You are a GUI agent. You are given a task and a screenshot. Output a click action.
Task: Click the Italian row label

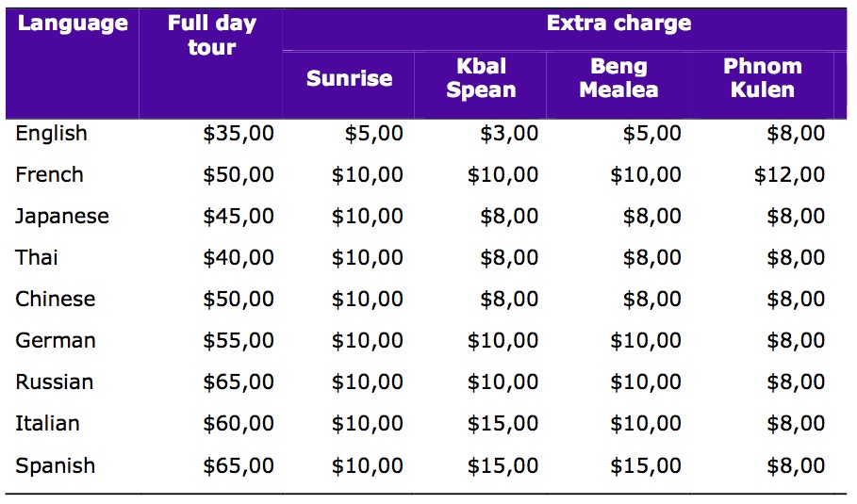pos(47,423)
